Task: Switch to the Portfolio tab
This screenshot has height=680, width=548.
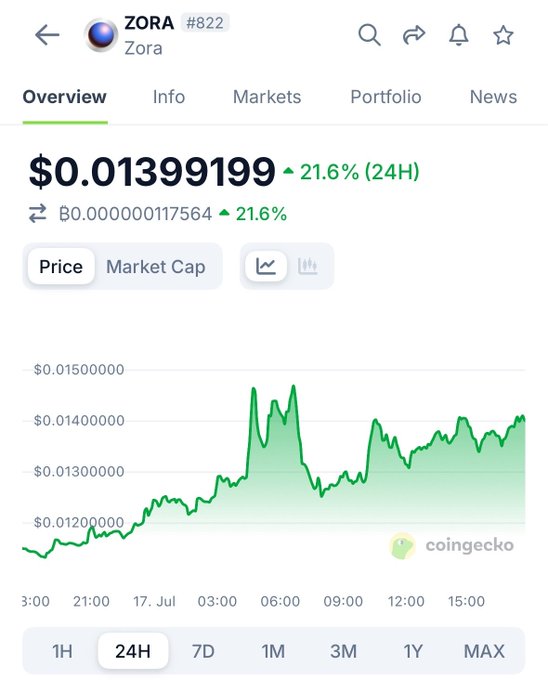Action: point(386,97)
